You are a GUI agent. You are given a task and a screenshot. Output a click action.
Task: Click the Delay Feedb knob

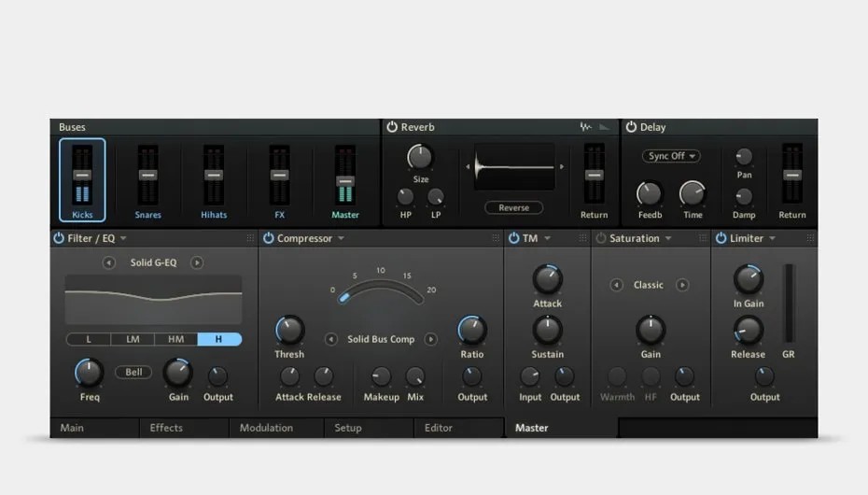pyautogui.click(x=649, y=193)
